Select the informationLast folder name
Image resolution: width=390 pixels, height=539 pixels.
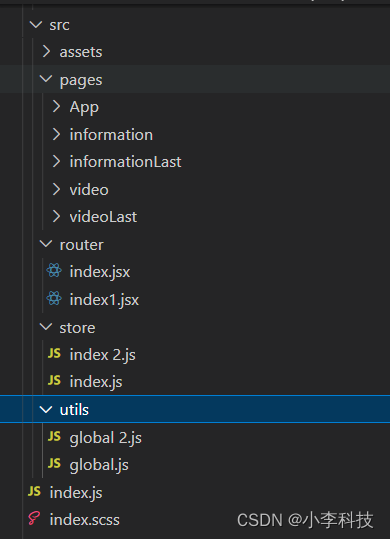click(125, 162)
